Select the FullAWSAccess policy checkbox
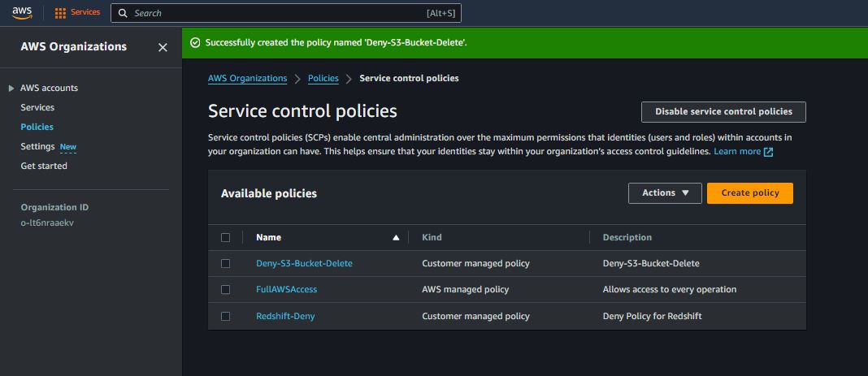 pos(226,290)
